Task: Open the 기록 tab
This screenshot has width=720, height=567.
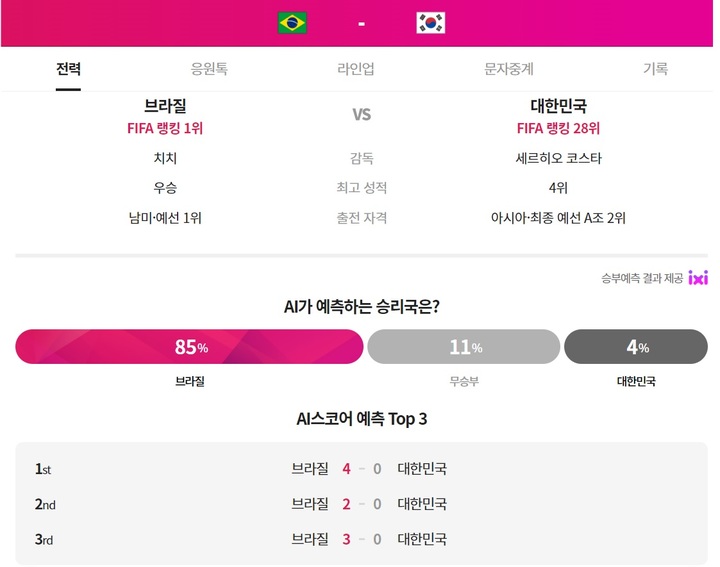Action: [655, 69]
